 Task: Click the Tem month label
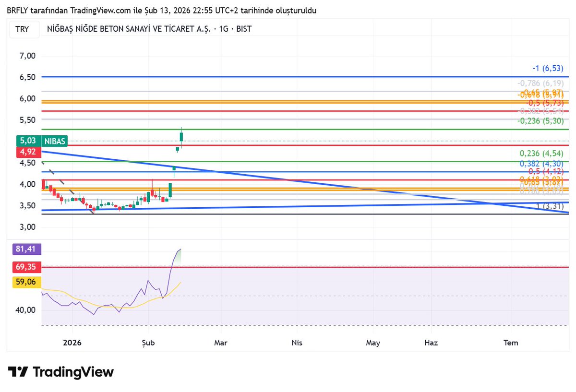(x=511, y=343)
